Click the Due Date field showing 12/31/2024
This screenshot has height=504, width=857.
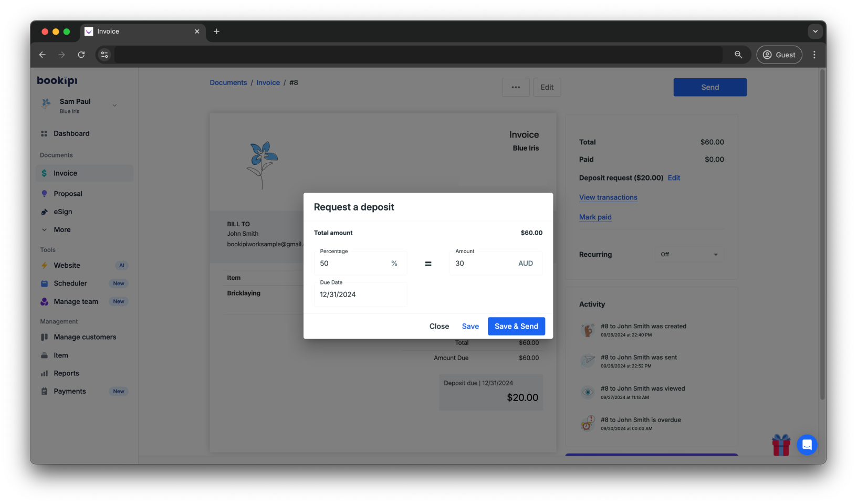click(x=360, y=295)
